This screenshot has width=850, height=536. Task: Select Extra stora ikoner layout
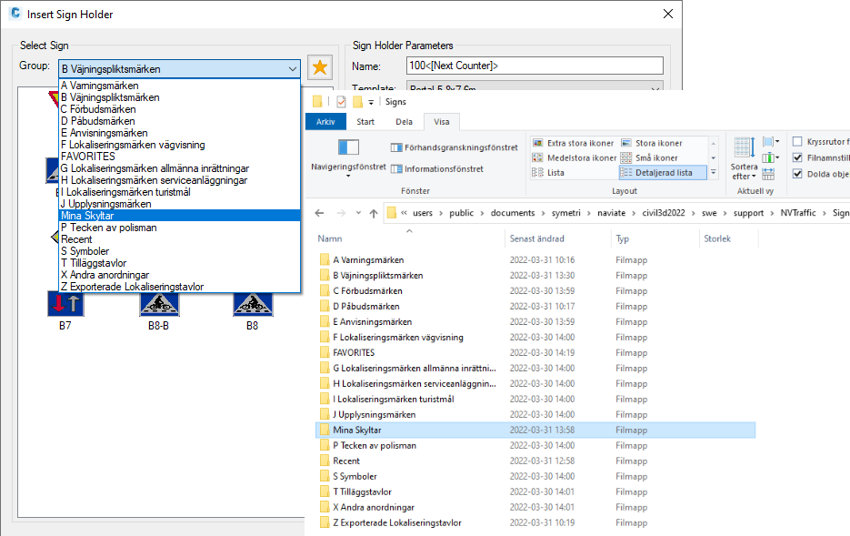point(573,143)
